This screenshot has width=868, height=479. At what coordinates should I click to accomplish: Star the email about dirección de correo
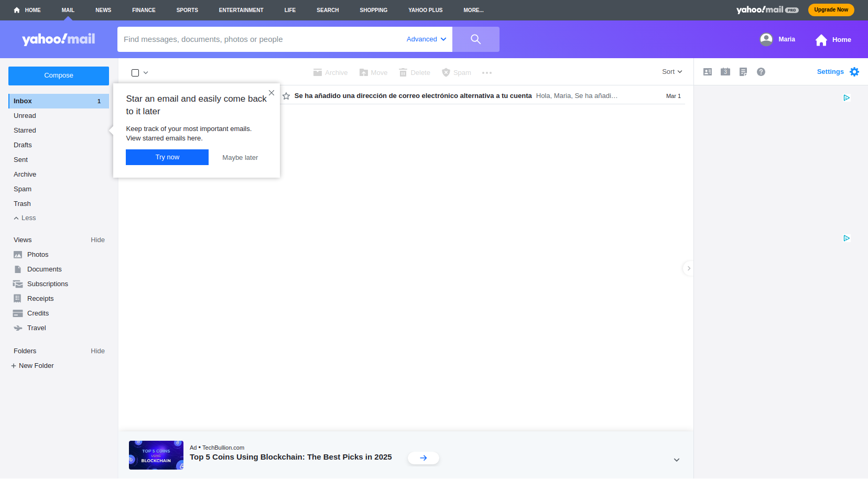pyautogui.click(x=286, y=96)
